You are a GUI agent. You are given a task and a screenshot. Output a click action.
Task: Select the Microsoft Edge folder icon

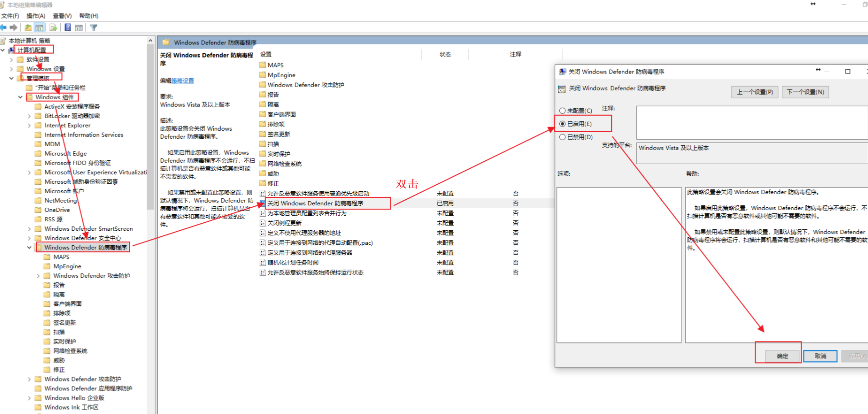(x=38, y=154)
